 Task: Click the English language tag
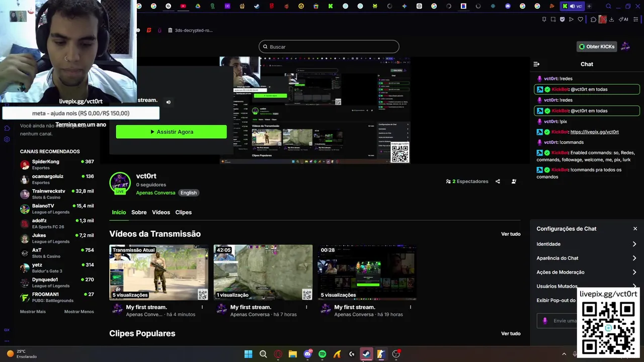point(189,193)
